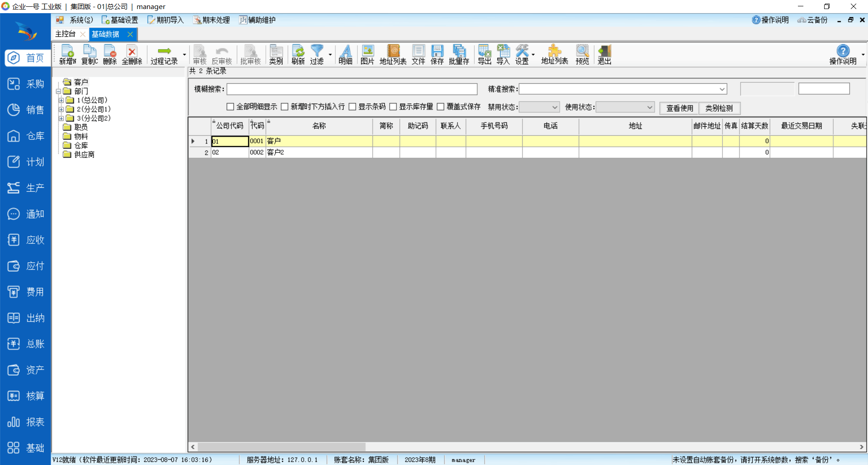Switch to the 主控台 tab
This screenshot has width=868, height=465.
[x=66, y=34]
